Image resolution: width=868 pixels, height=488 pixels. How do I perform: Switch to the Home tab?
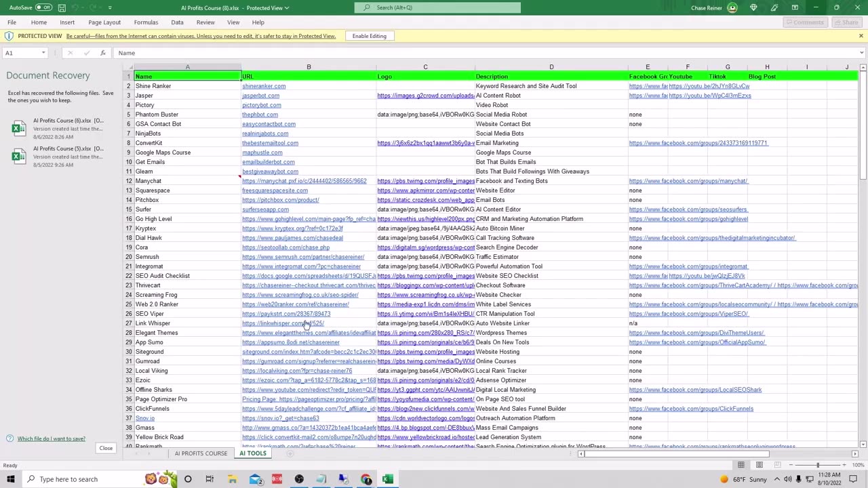(x=39, y=22)
